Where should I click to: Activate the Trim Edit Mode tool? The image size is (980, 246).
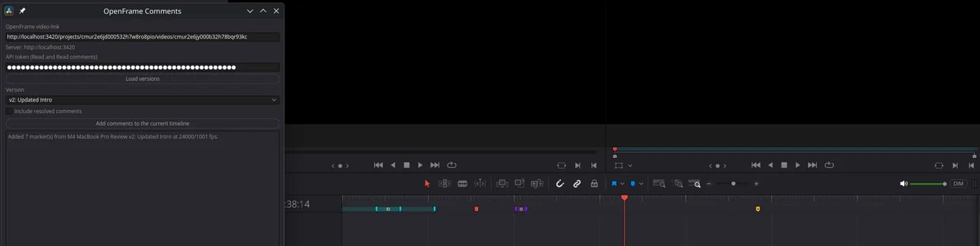click(445, 183)
